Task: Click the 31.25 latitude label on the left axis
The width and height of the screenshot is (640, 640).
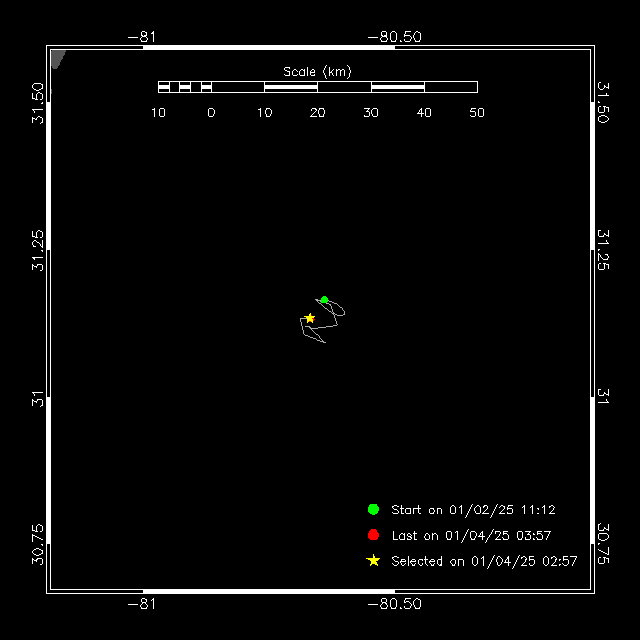Action: click(x=38, y=249)
